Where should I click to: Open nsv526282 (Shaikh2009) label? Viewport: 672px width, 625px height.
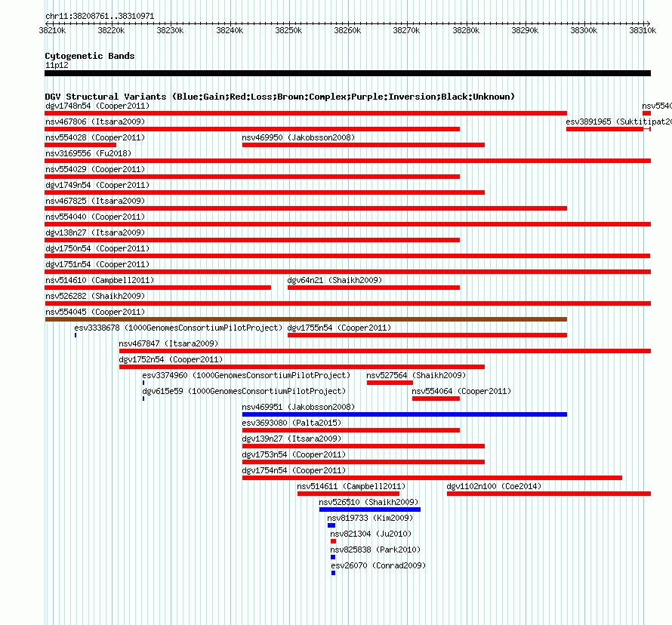[95, 296]
